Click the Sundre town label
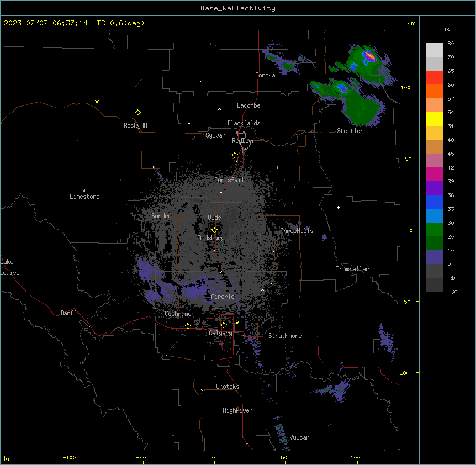 coord(161,216)
